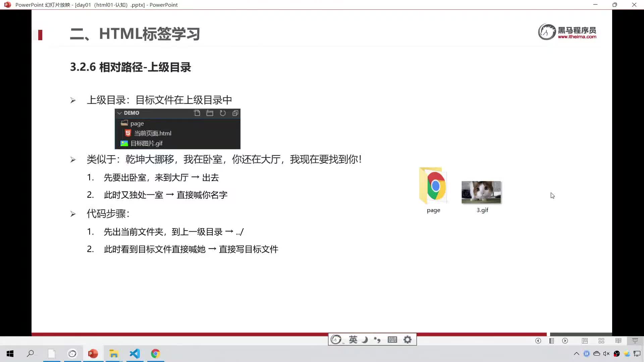Minimize the PowerPoint slideshow window

click(595, 5)
